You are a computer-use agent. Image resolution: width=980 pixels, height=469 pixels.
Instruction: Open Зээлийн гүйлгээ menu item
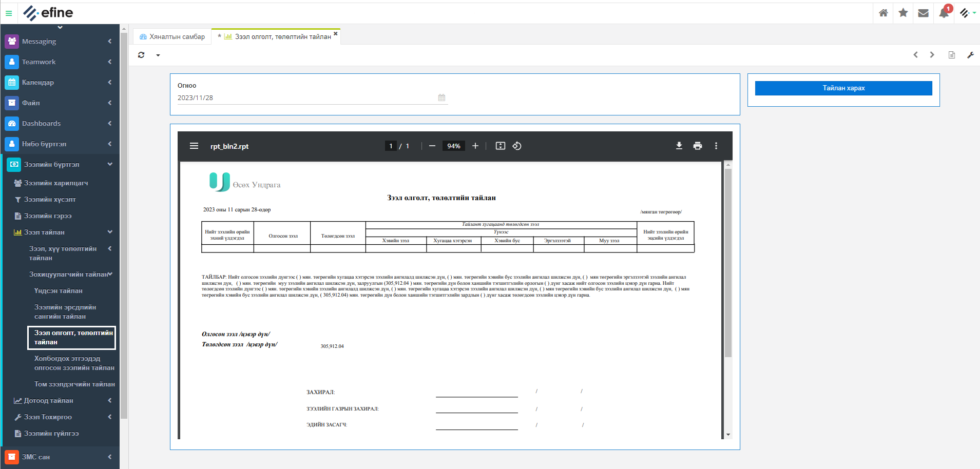coord(51,433)
